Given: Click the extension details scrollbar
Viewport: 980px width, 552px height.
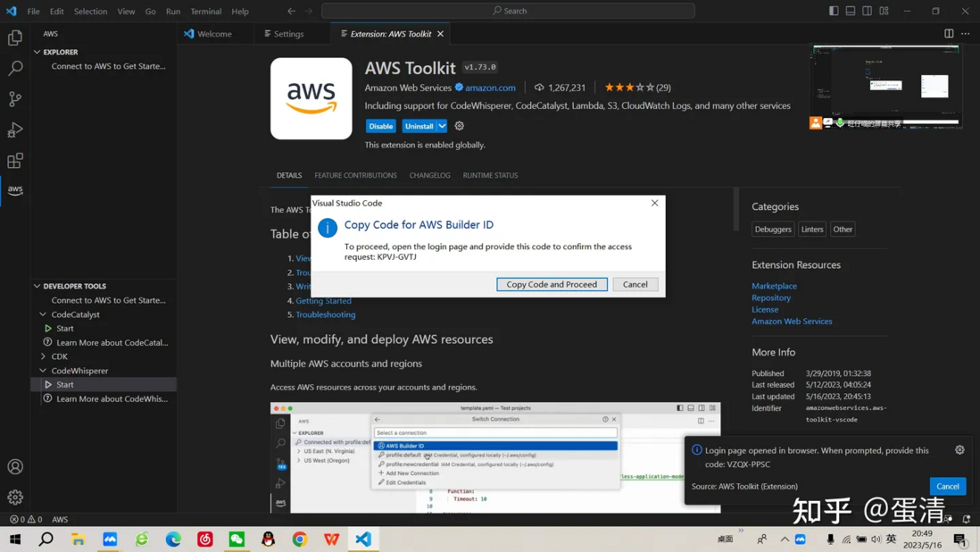Looking at the screenshot, I should pyautogui.click(x=736, y=209).
